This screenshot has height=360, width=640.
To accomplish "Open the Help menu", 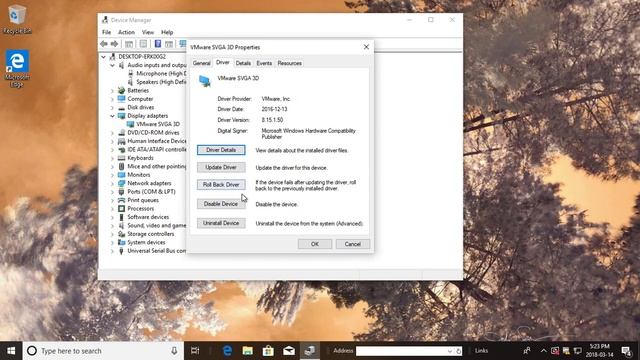I will 167,32.
